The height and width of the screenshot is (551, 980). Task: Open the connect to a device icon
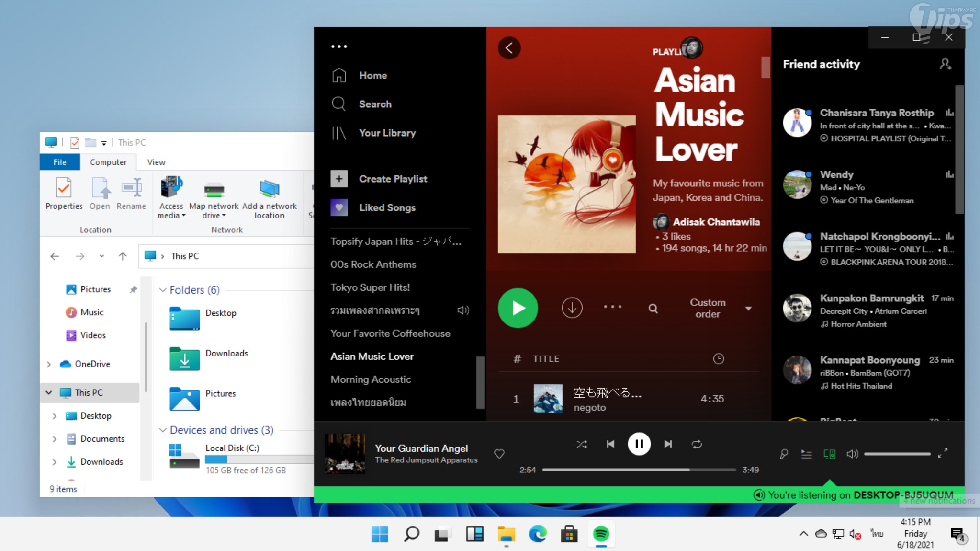(x=830, y=454)
